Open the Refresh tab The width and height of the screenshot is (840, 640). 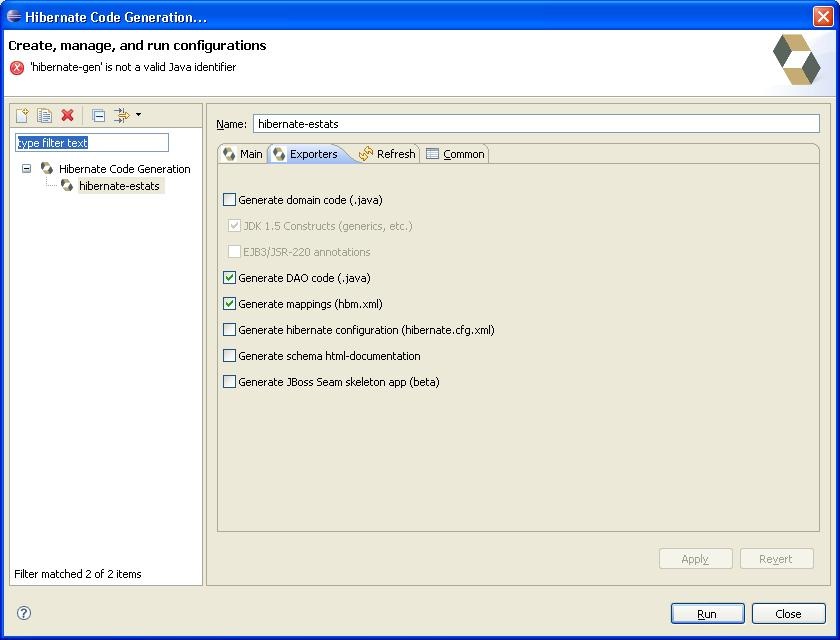pos(387,154)
